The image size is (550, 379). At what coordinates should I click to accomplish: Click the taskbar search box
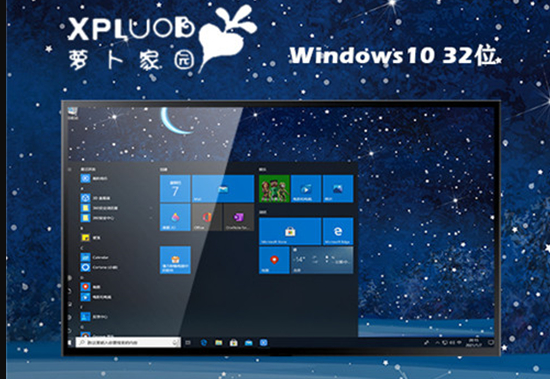coord(128,342)
